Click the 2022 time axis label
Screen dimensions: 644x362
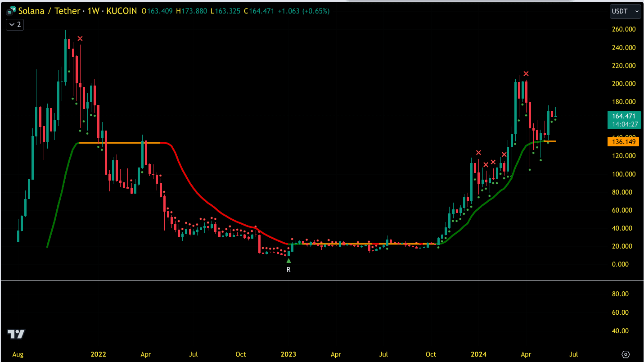coord(98,354)
